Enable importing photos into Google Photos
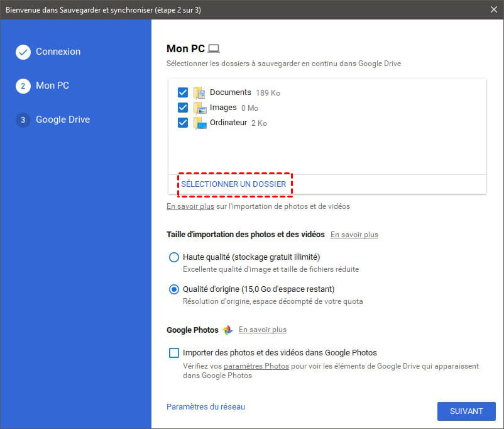504x429 pixels. pos(174,353)
